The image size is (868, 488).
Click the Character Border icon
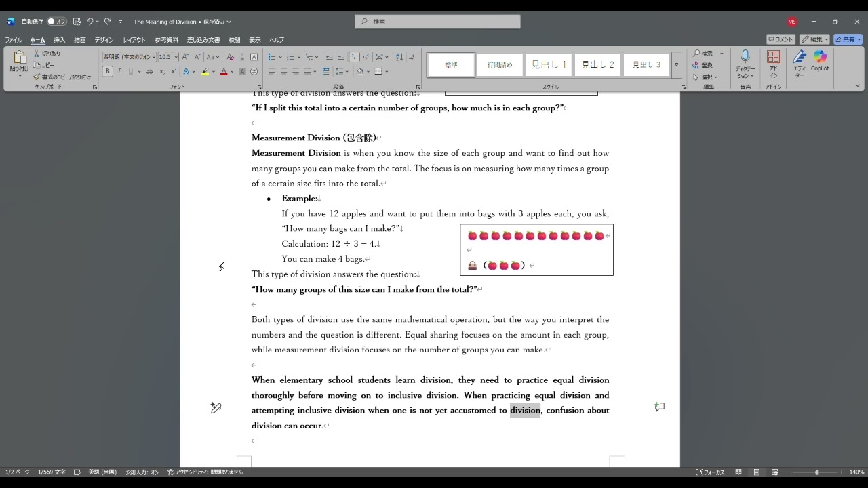[x=254, y=57]
